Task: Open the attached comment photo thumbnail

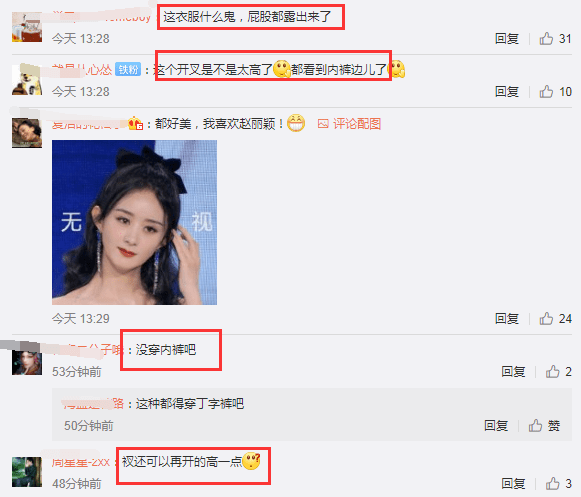Action: 135,222
